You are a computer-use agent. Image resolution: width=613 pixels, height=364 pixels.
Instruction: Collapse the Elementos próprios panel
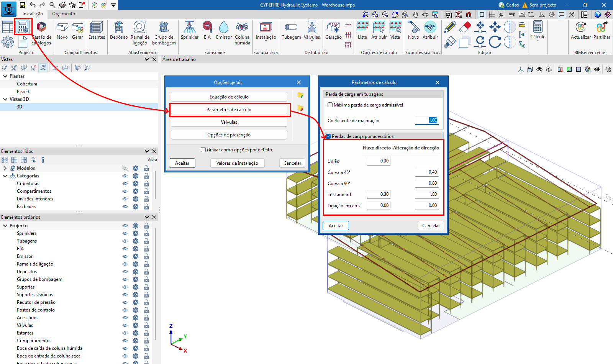[147, 217]
